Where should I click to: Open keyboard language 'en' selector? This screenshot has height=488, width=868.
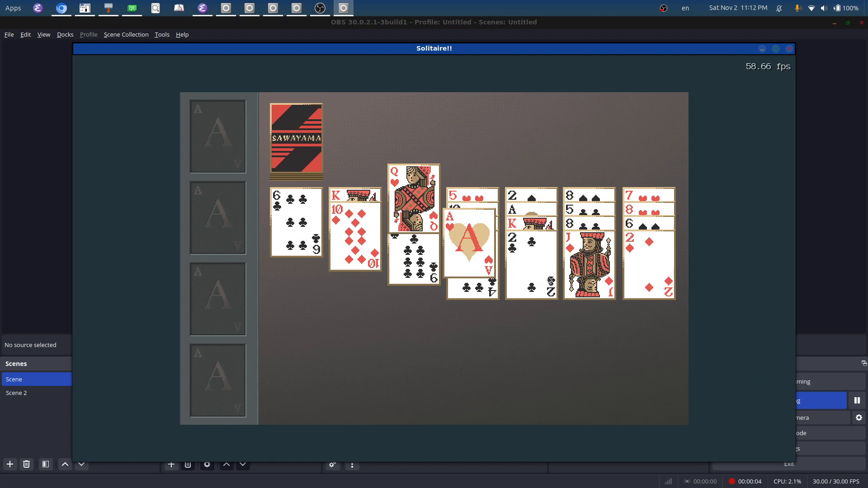(x=685, y=8)
